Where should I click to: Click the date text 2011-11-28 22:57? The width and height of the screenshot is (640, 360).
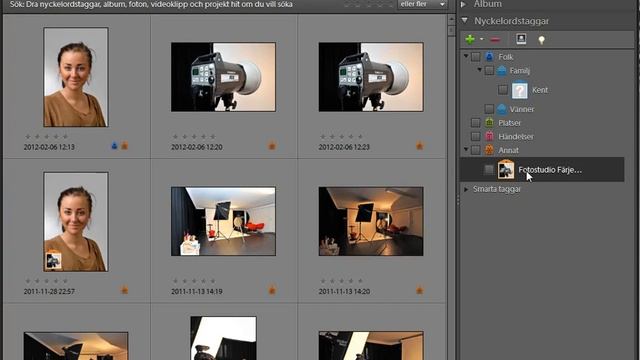click(49, 292)
